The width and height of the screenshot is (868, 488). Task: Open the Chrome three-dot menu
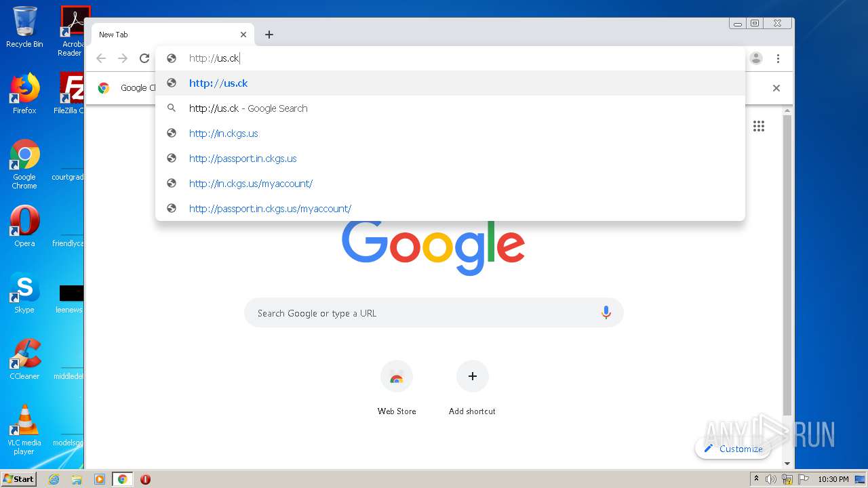(x=778, y=58)
